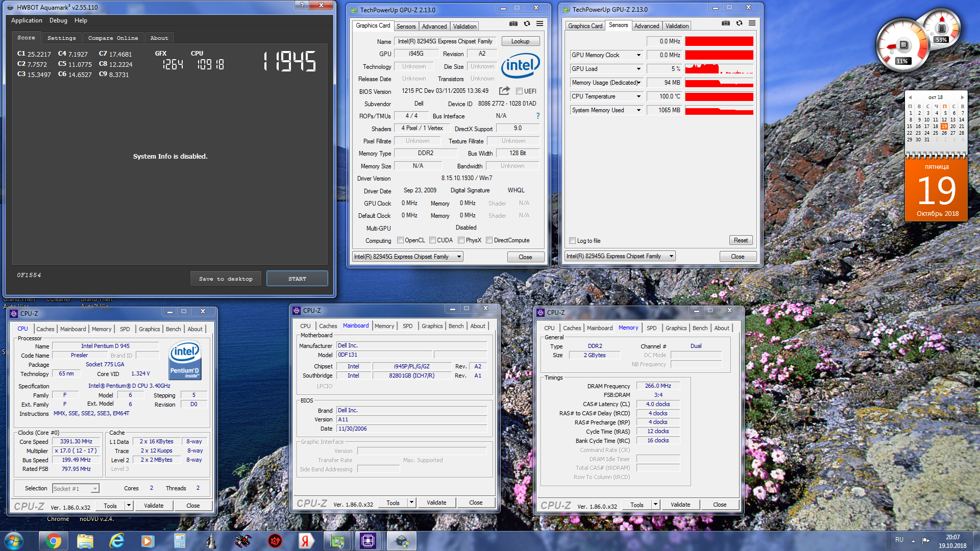980x551 pixels.
Task: Open SPD tab in CPU-Z Mainboard window
Action: pyautogui.click(x=407, y=326)
